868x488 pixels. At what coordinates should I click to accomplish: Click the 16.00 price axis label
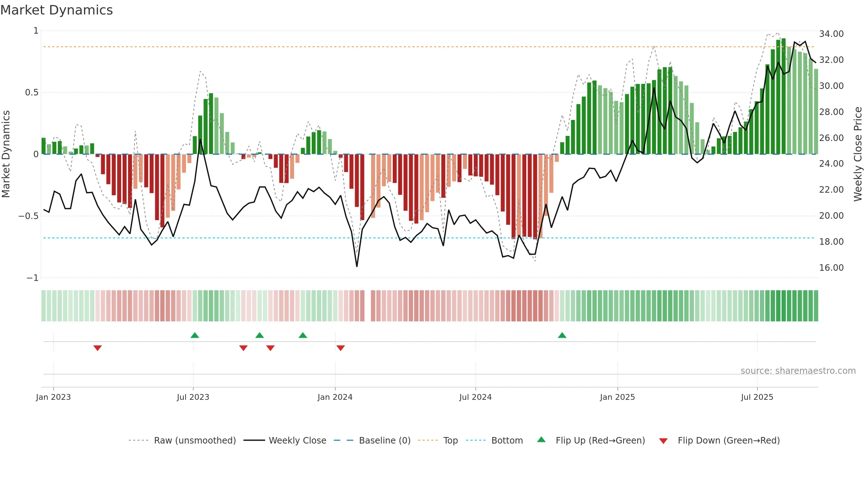click(x=831, y=268)
